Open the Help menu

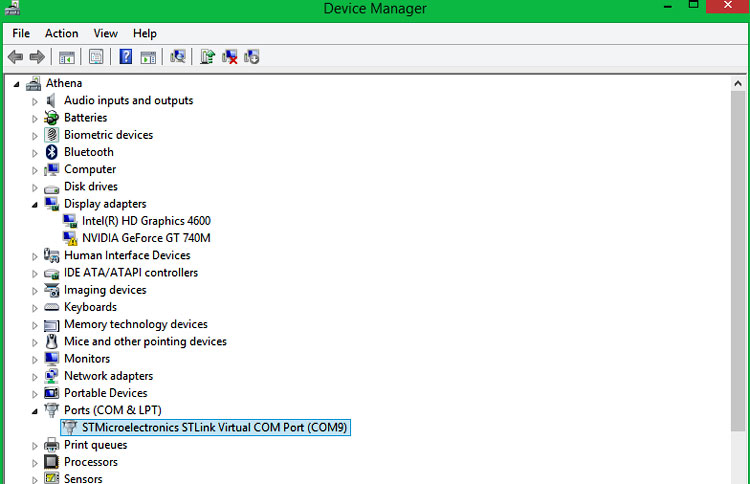pyautogui.click(x=144, y=33)
